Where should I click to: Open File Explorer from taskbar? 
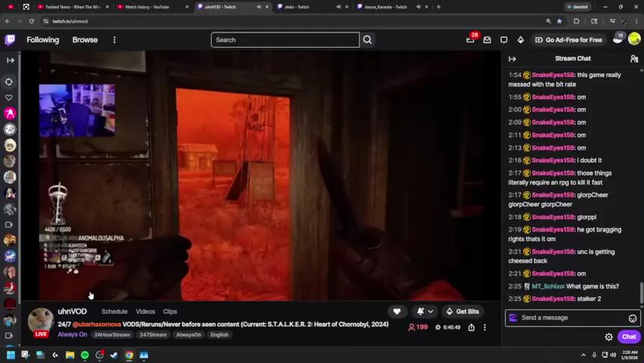tap(70, 355)
